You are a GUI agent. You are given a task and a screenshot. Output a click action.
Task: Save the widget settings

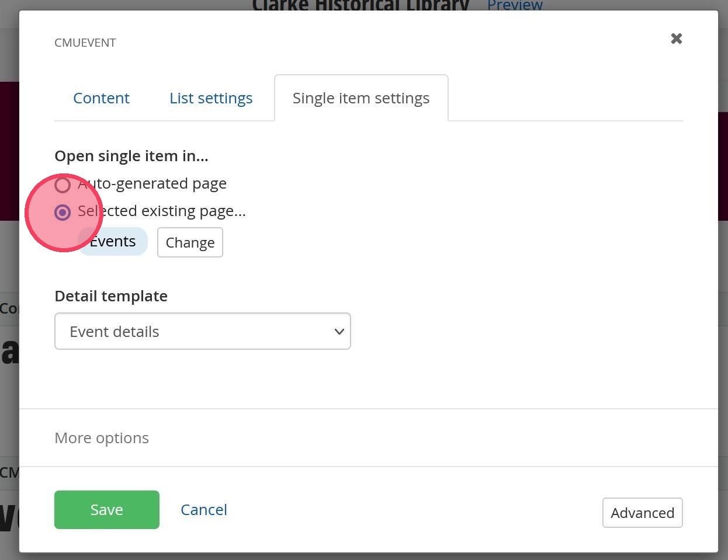tap(106, 510)
